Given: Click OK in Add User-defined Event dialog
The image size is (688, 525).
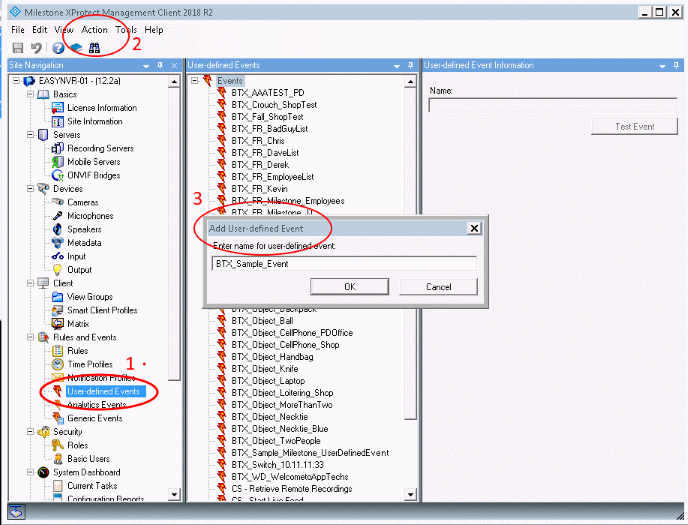Looking at the screenshot, I should (x=350, y=287).
